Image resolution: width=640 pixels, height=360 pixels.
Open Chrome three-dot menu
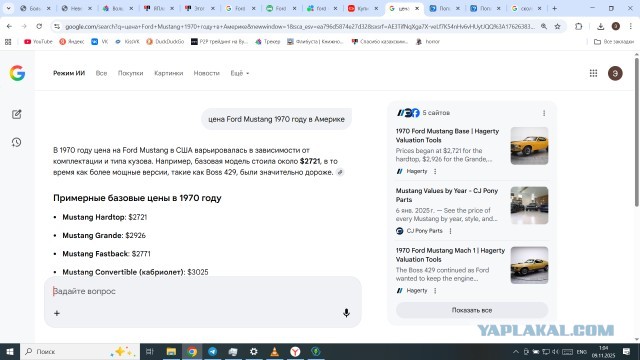tap(631, 27)
